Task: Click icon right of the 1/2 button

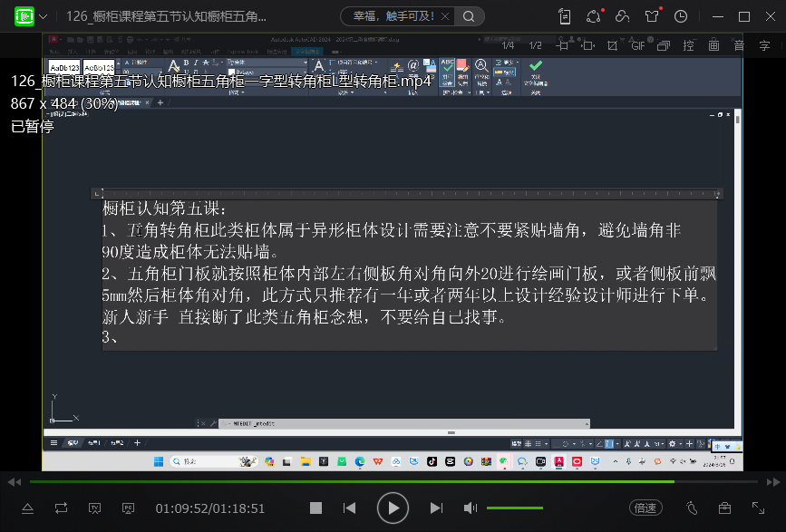Action: (x=562, y=45)
